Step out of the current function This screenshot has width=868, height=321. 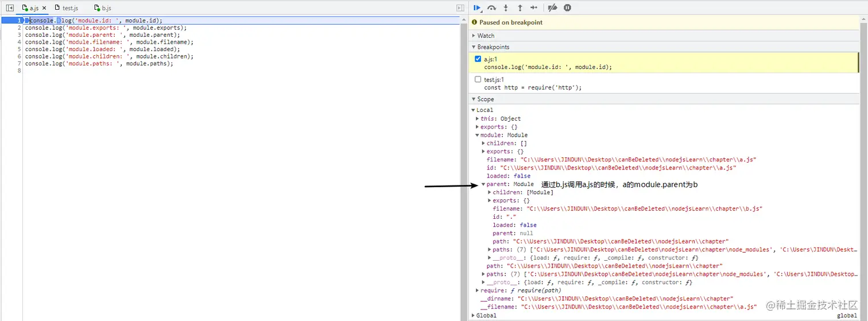click(x=520, y=7)
